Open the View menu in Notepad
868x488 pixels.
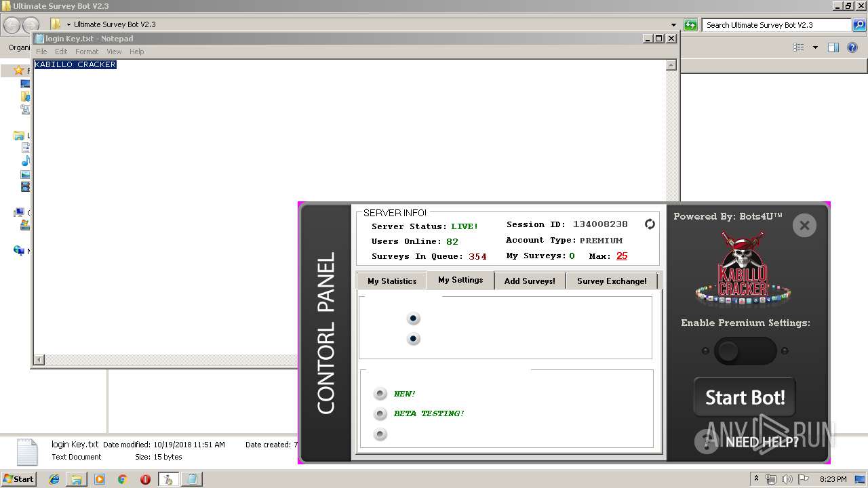click(x=114, y=52)
